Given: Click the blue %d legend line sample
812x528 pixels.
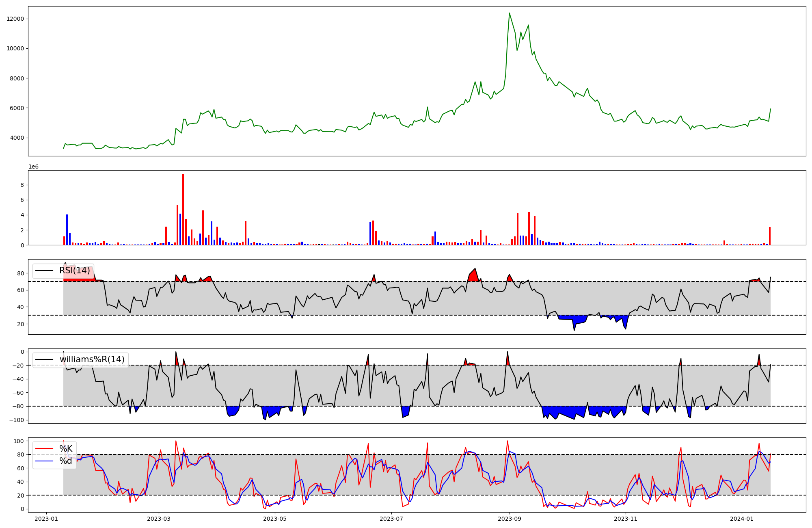Looking at the screenshot, I should click(x=44, y=461).
